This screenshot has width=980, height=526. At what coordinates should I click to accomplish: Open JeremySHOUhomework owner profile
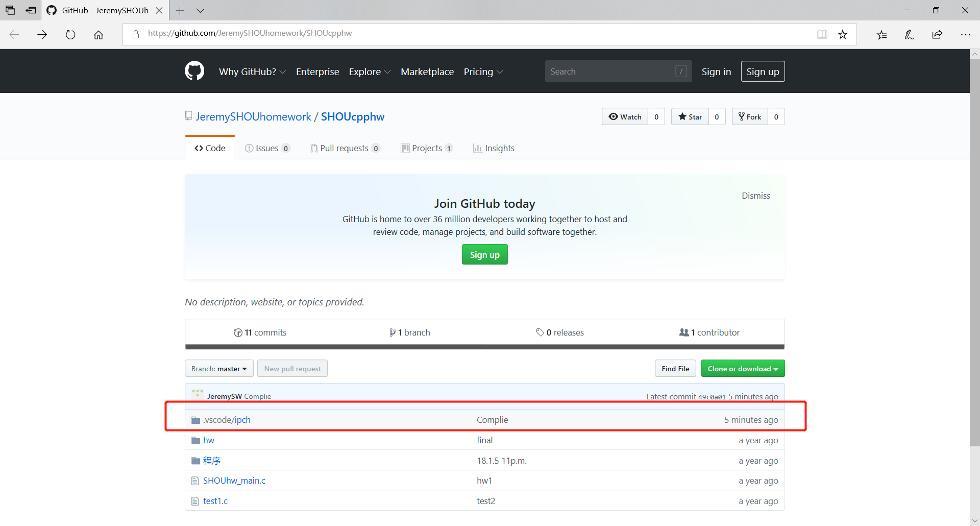[x=253, y=117]
